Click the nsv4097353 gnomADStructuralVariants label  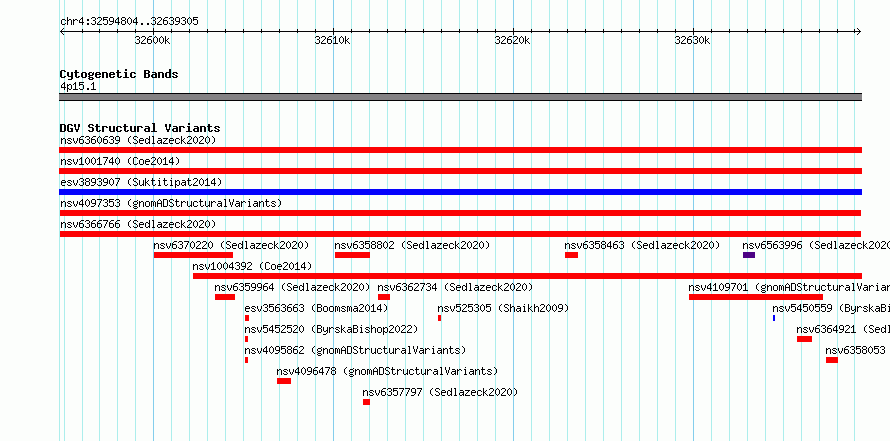(x=171, y=203)
